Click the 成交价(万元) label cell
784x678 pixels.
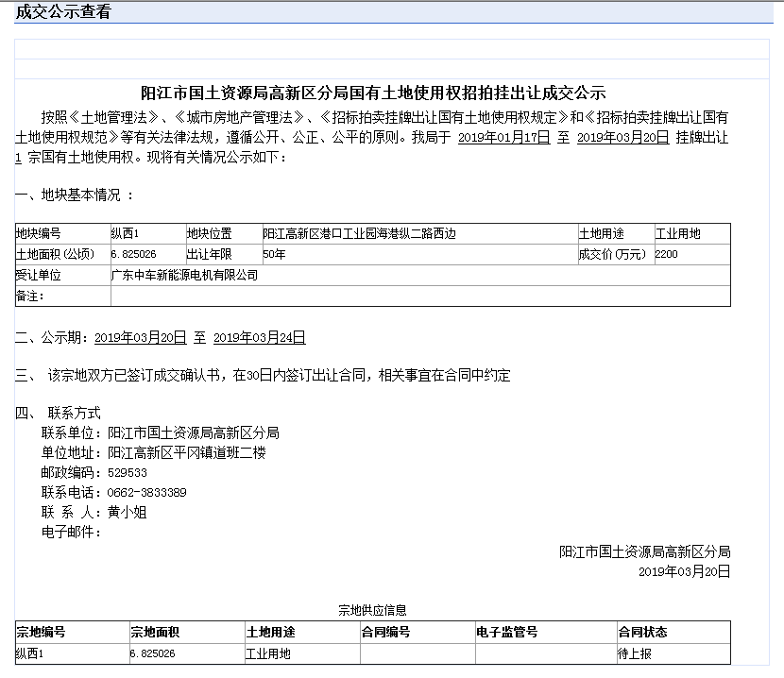tap(616, 254)
